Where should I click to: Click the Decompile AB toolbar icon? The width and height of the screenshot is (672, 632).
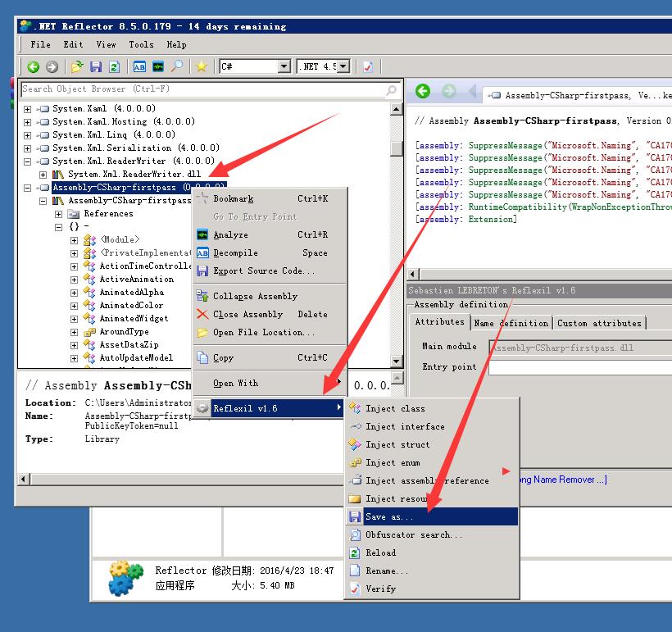(x=139, y=67)
